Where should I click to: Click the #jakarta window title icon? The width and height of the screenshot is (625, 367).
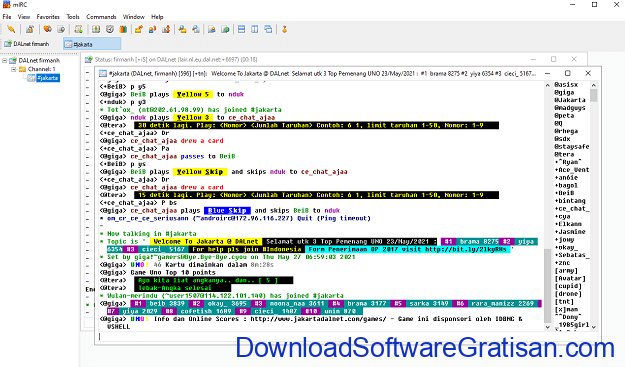point(103,73)
